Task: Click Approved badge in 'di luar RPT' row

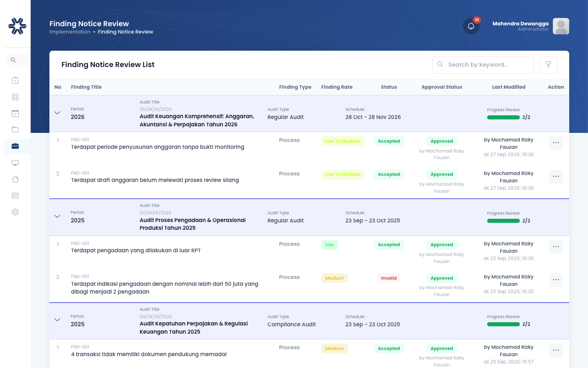Action: [x=442, y=245]
